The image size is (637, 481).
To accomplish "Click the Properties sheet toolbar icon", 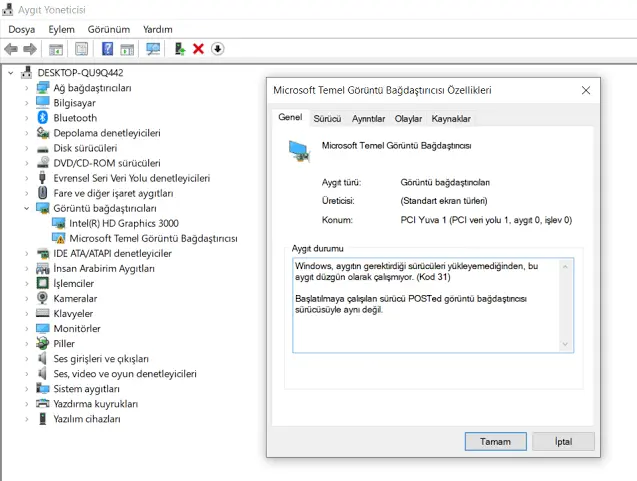I will click(x=82, y=49).
